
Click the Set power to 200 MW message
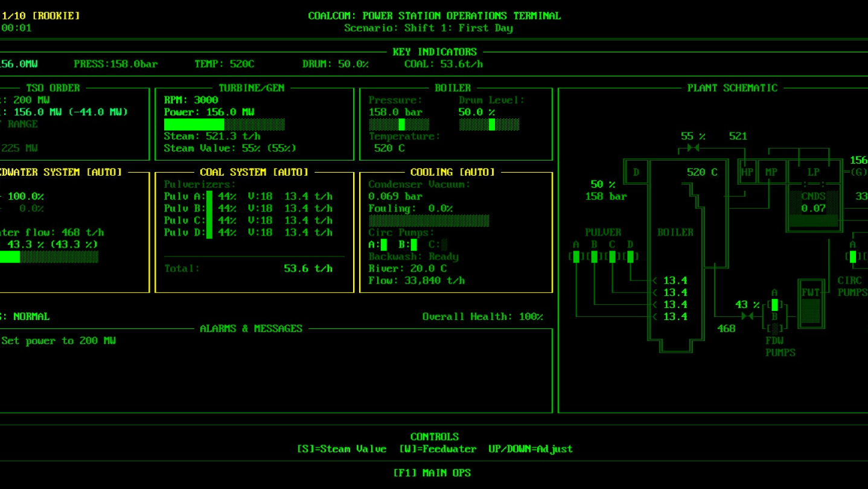(59, 340)
